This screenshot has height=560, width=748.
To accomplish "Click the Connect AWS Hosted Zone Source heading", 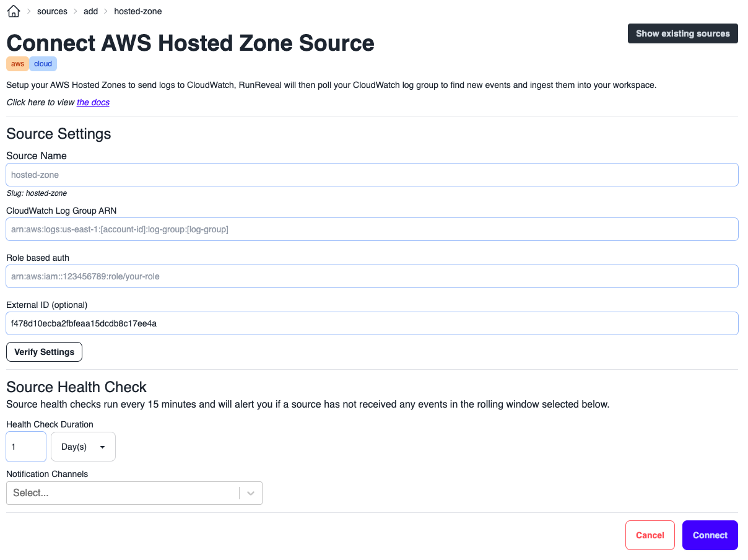I will [x=190, y=43].
